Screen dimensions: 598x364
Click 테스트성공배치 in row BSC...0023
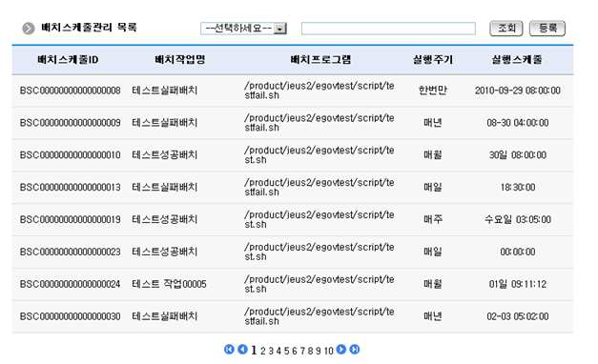164,252
